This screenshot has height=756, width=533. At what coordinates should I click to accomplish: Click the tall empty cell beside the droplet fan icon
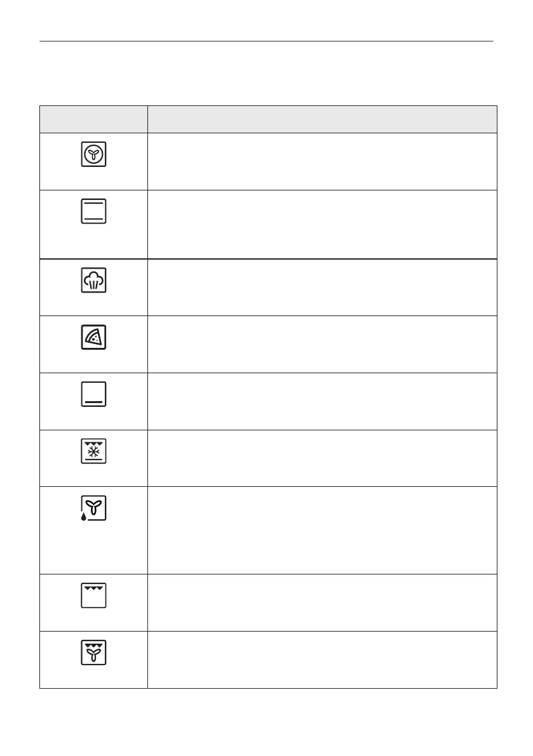click(322, 530)
